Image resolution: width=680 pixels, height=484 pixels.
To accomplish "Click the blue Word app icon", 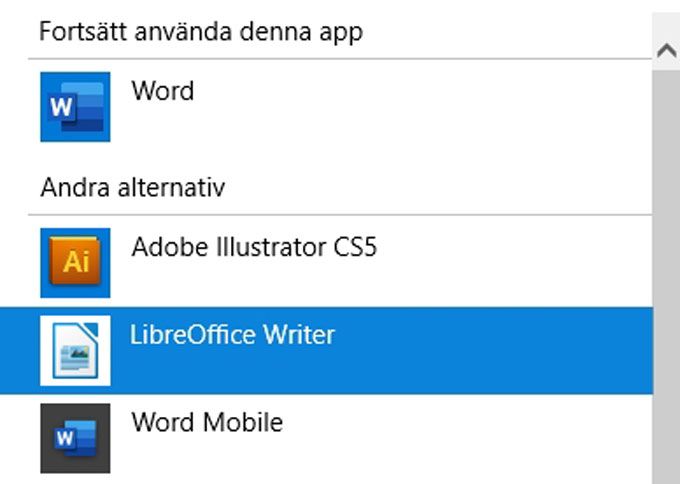I will 75,107.
